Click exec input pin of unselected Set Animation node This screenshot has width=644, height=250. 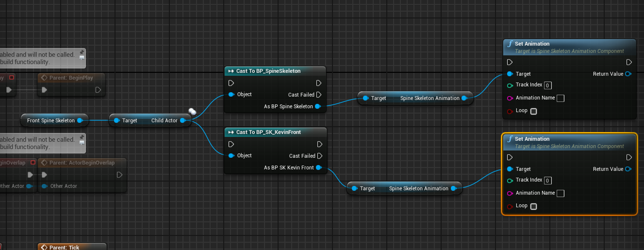(x=510, y=62)
